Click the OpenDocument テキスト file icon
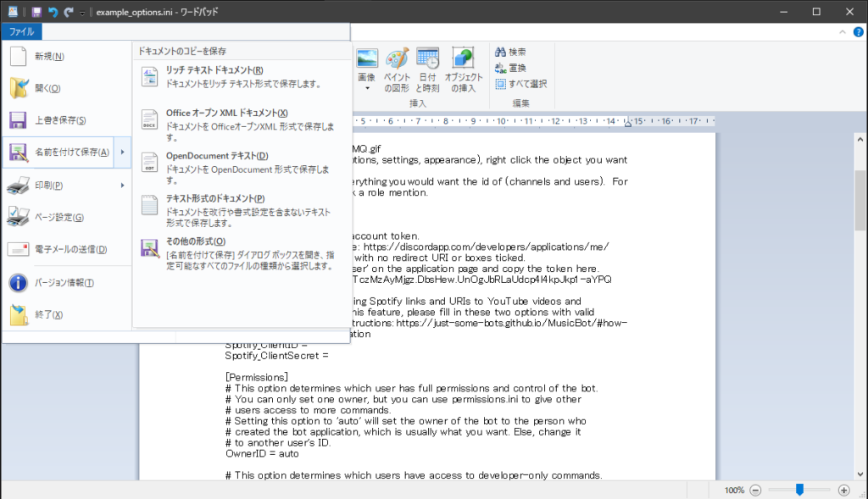The height and width of the screenshot is (499, 868). (x=149, y=163)
